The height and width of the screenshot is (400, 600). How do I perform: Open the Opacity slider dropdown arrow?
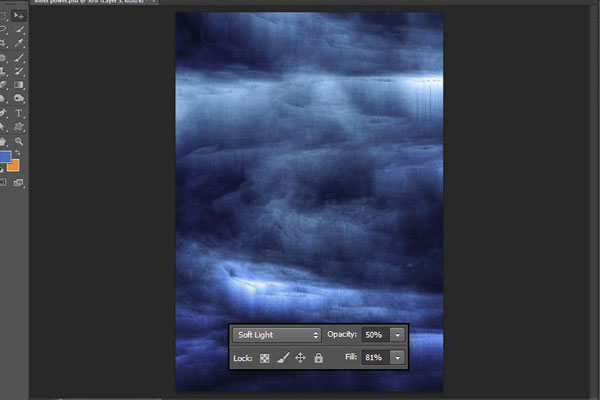(x=398, y=335)
